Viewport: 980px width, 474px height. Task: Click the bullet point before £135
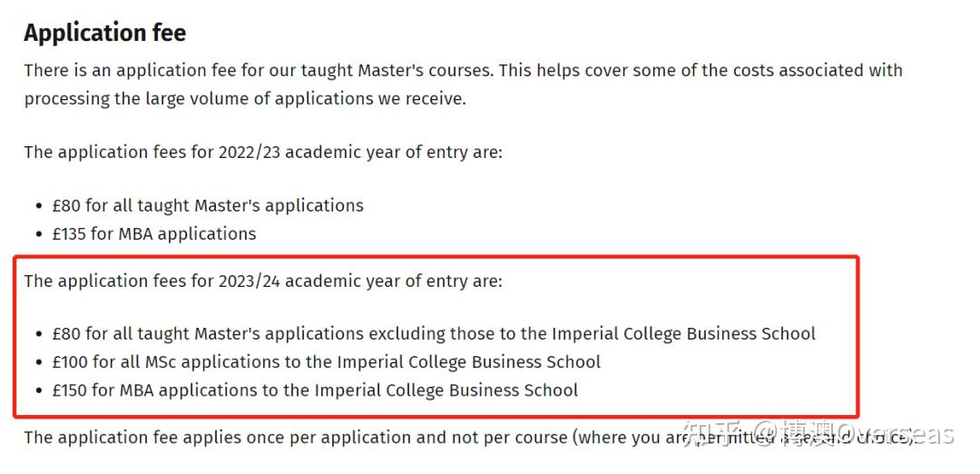coord(38,234)
